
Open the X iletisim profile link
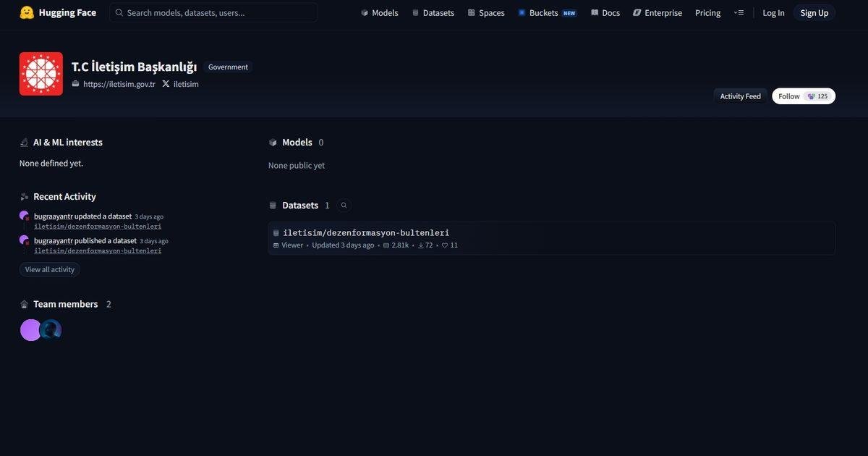coord(180,84)
